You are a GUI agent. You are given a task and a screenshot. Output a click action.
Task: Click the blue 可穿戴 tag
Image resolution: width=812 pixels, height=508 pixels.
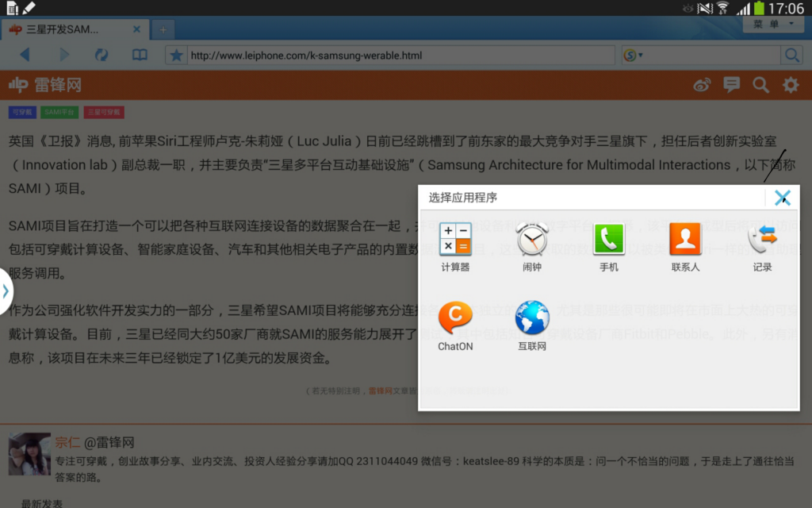pos(22,112)
